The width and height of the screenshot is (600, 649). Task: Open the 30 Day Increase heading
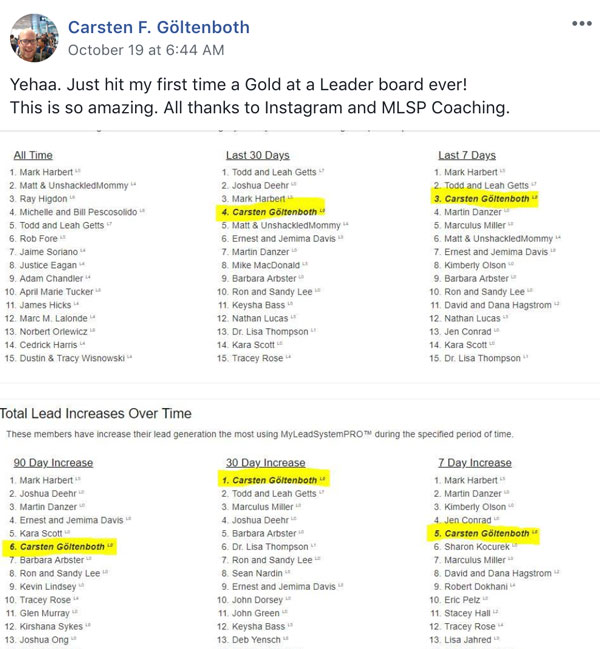point(265,463)
